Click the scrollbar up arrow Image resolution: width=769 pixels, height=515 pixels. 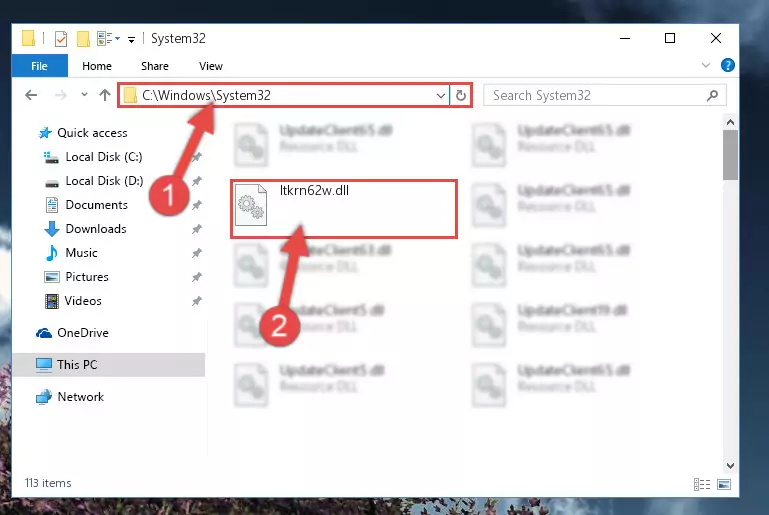pyautogui.click(x=730, y=122)
